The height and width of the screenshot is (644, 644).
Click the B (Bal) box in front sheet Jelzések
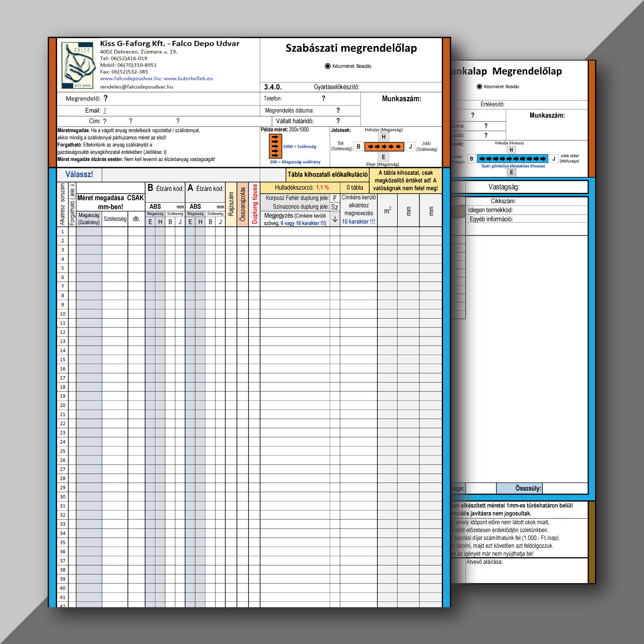[358, 146]
